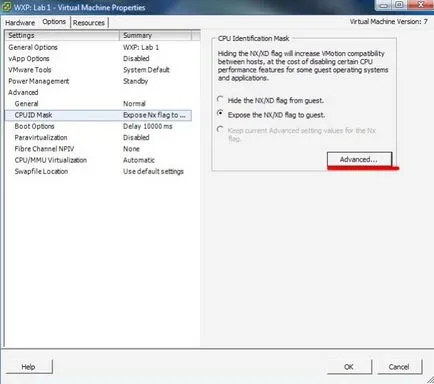Select Power Management setting
The width and height of the screenshot is (434, 384).
[98, 81]
